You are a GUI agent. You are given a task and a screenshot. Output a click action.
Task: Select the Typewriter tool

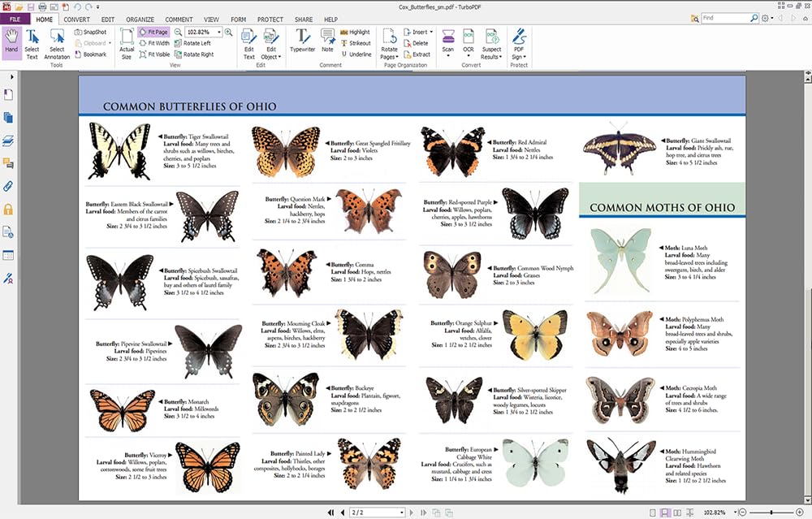tap(302, 42)
